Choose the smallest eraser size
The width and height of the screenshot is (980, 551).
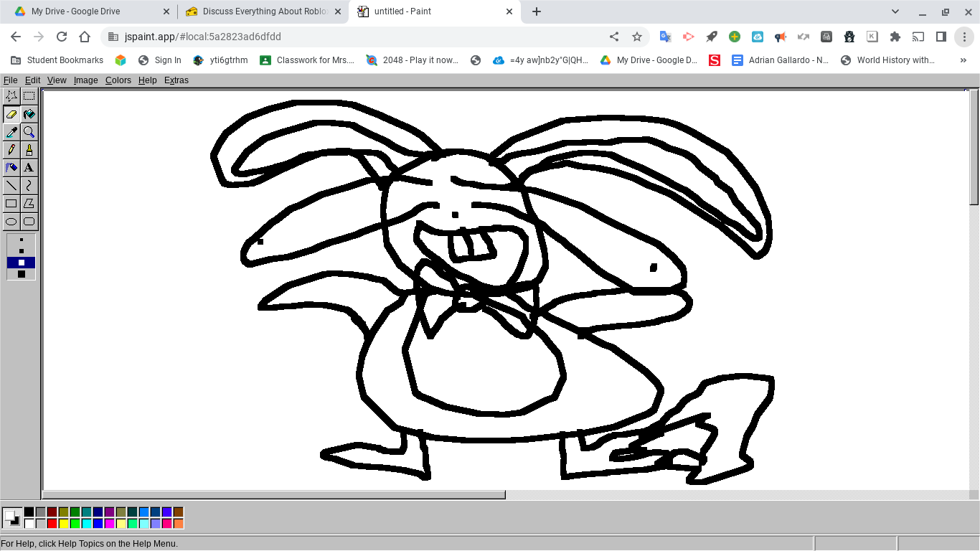tap(22, 240)
